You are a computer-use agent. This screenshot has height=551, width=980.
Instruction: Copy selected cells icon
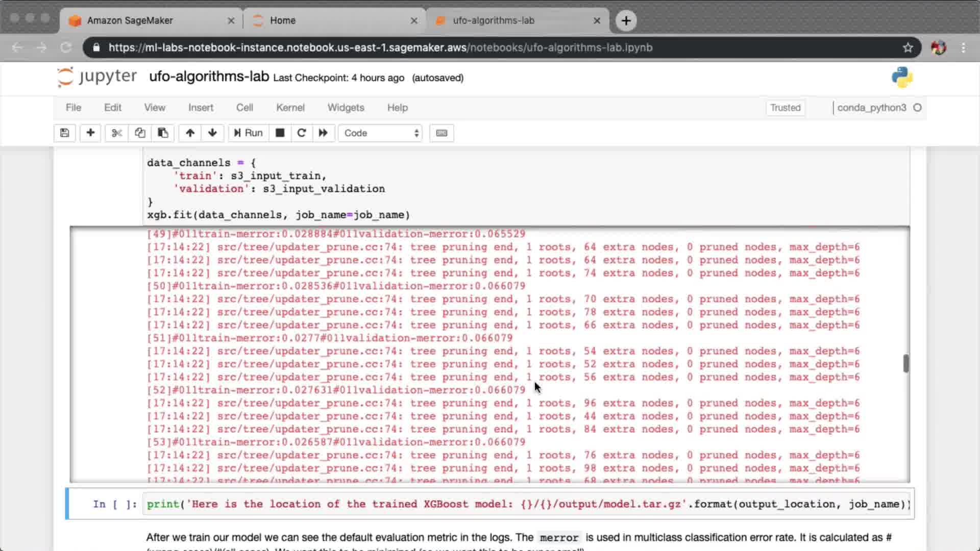point(140,133)
